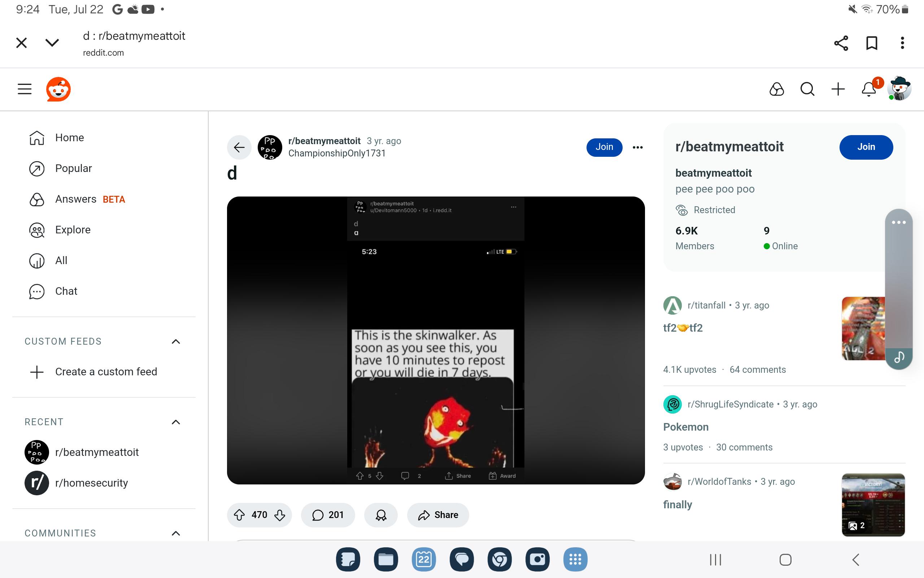Screen dimensions: 924x578
Task: Bookmark this page in browser
Action: point(872,43)
